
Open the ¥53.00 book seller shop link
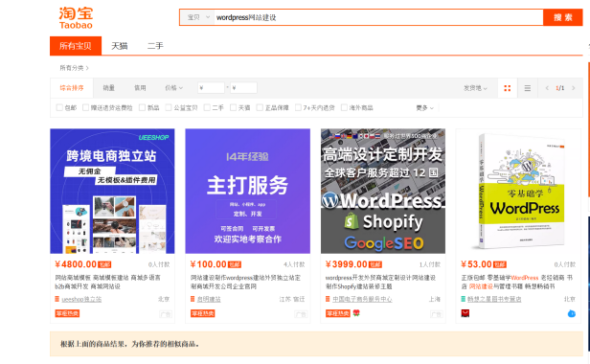pyautogui.click(x=494, y=299)
